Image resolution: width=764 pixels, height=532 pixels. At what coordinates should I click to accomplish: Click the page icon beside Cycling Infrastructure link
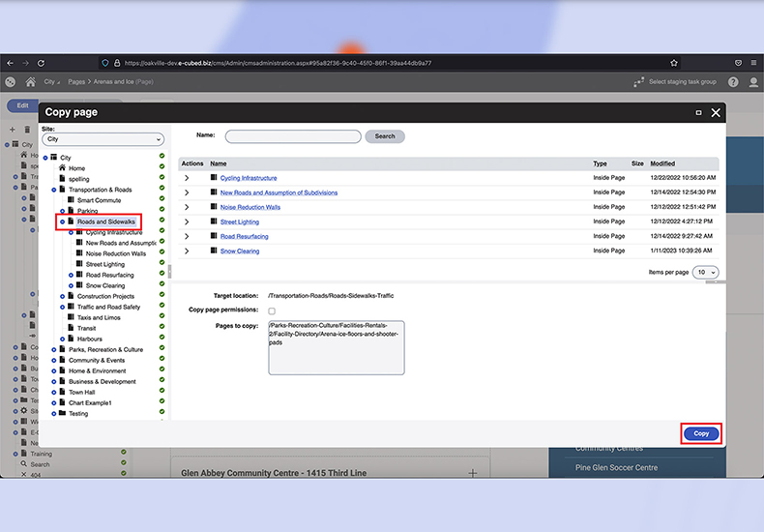click(x=214, y=178)
